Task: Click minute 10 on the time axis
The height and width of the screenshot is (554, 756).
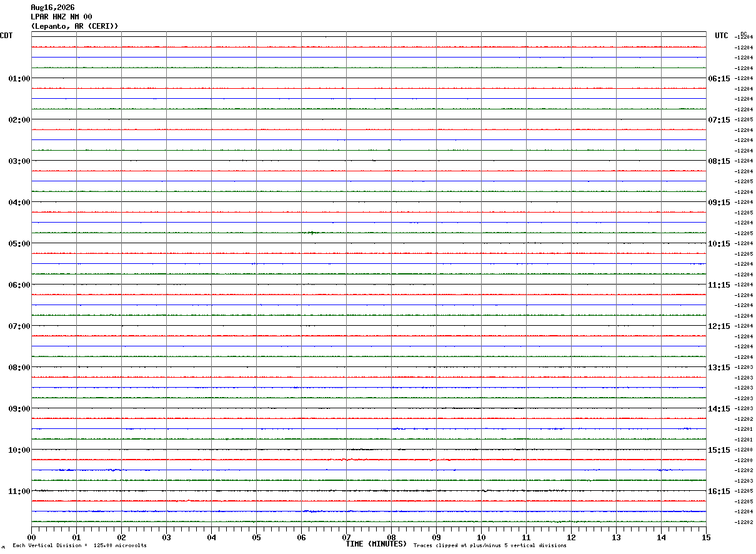Action: [x=481, y=537]
